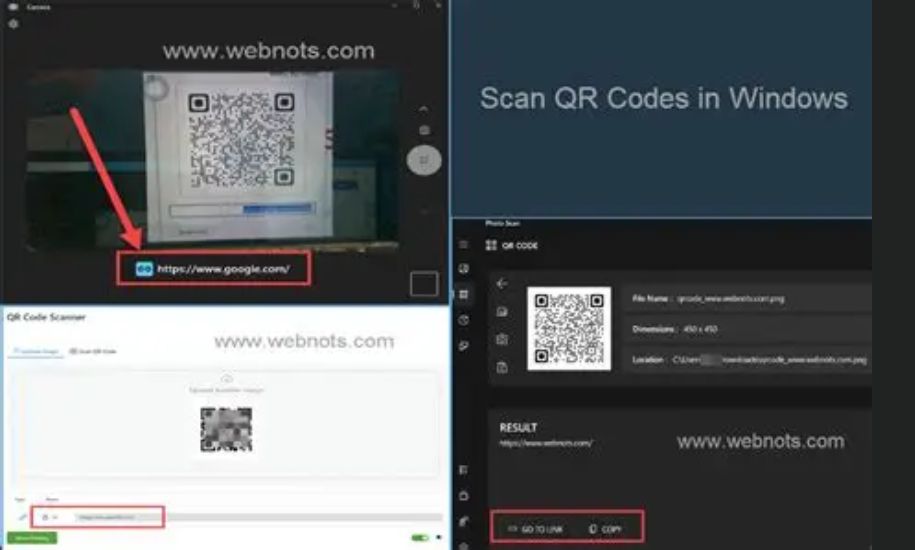
Task: Click the upload cloud icon in scanner dropzone
Action: 227,379
